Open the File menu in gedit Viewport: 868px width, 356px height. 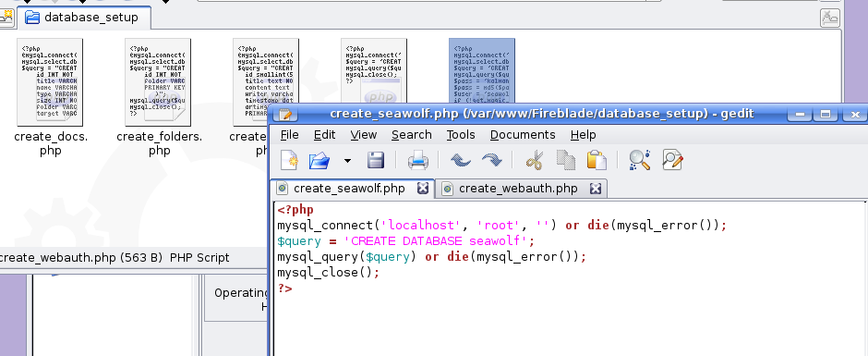coord(290,135)
